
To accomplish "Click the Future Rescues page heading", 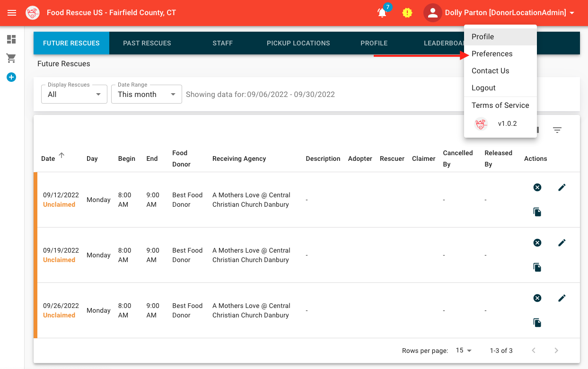I will click(x=64, y=64).
